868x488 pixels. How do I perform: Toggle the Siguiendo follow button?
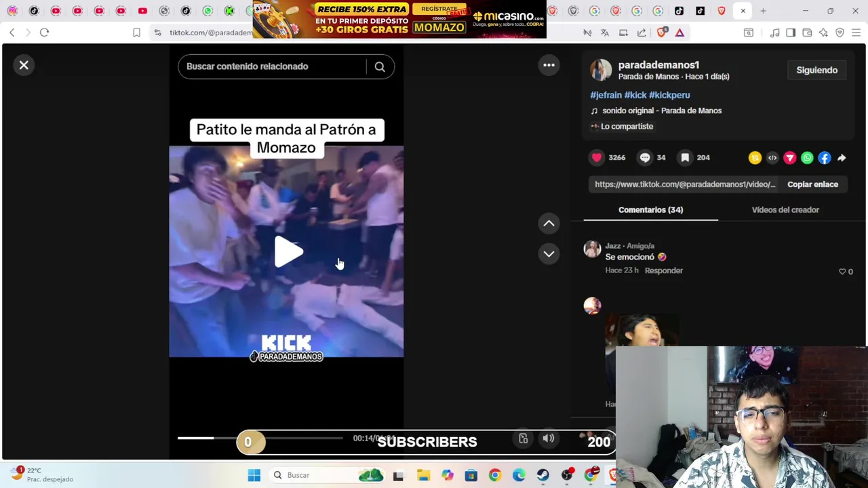pyautogui.click(x=816, y=70)
